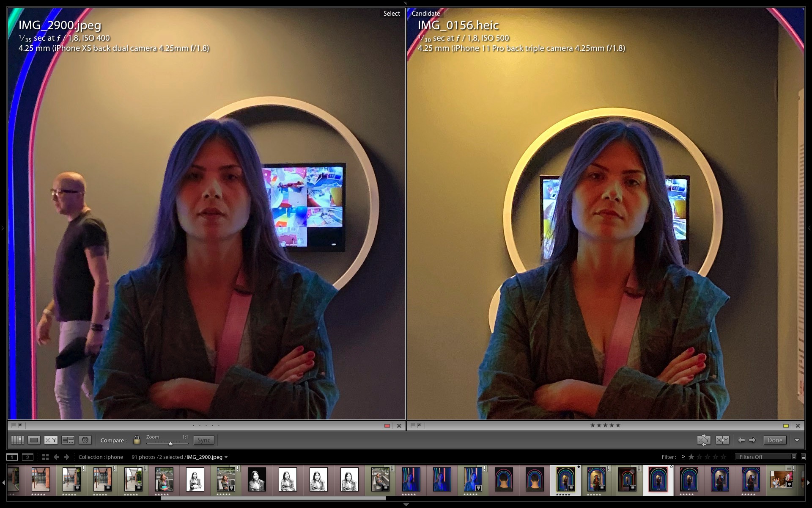Viewport: 812px width, 508px height.
Task: Collapse the top panel with its arrow
Action: (x=406, y=3)
